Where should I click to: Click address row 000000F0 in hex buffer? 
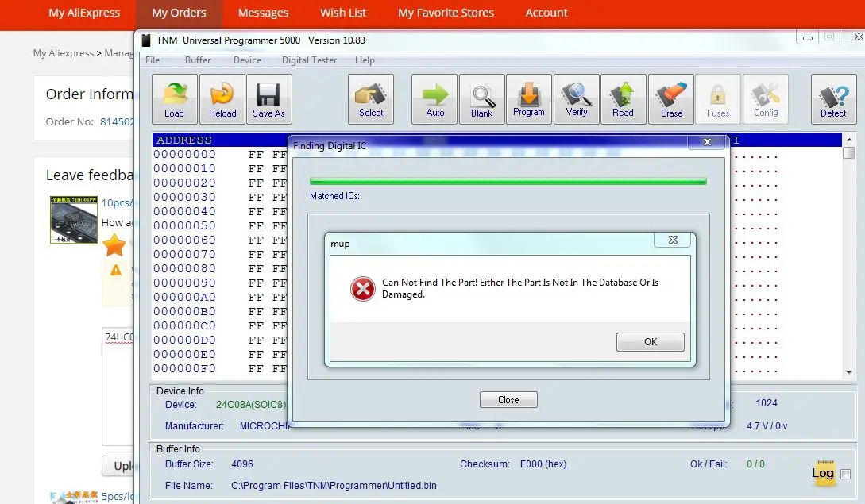pyautogui.click(x=184, y=368)
